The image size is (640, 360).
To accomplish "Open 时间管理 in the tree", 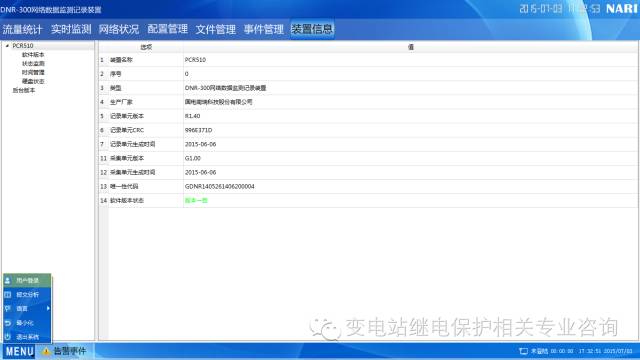I will pyautogui.click(x=33, y=73).
